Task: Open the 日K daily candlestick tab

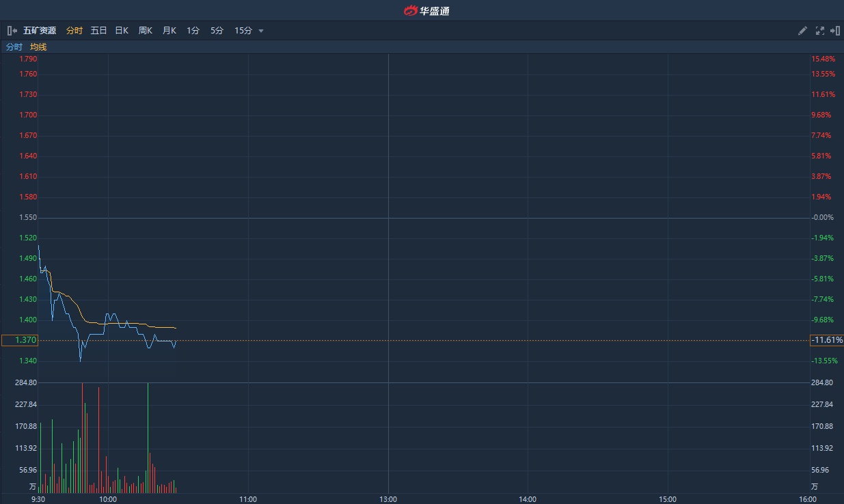Action: point(122,31)
